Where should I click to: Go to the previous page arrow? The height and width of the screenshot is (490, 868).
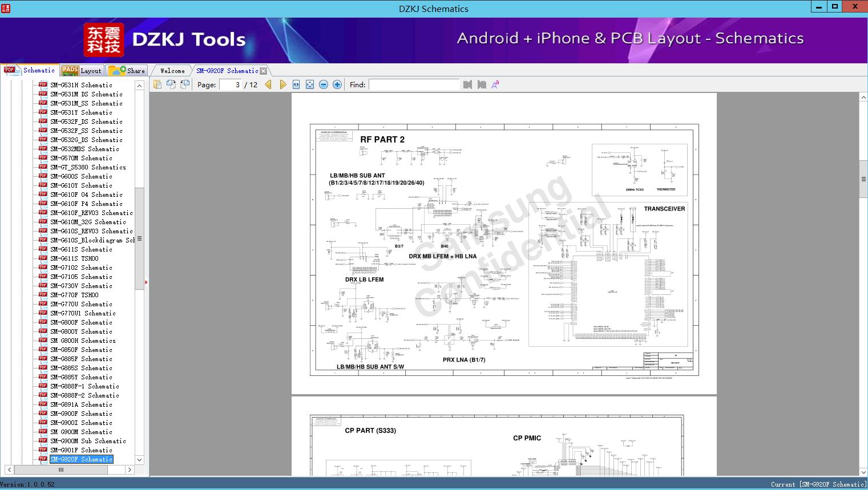click(x=268, y=84)
